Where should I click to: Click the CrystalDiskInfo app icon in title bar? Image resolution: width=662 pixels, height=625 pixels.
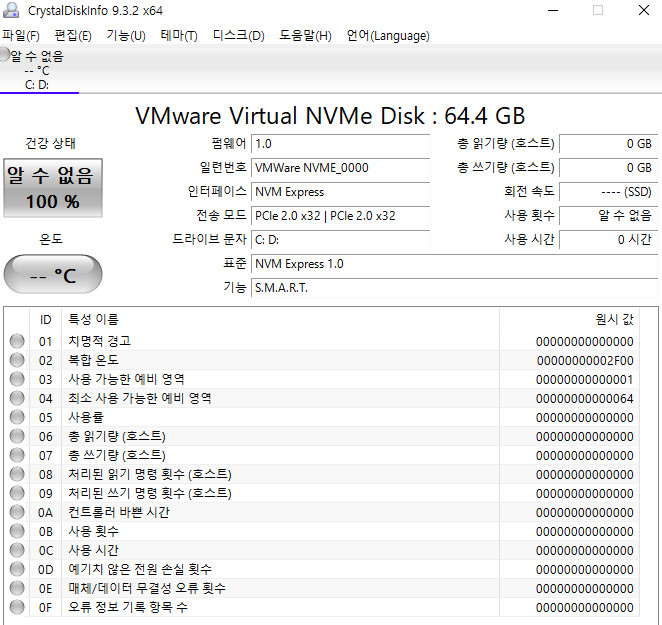pos(11,10)
